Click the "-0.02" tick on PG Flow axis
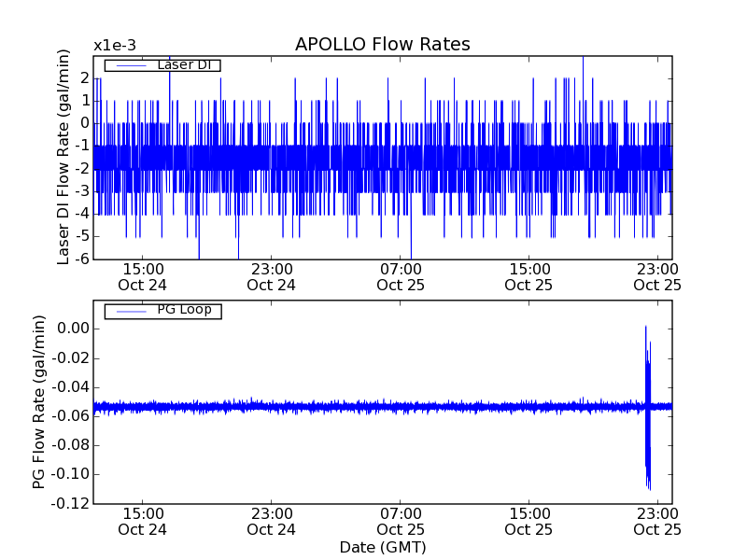The image size is (747, 560). (x=71, y=357)
